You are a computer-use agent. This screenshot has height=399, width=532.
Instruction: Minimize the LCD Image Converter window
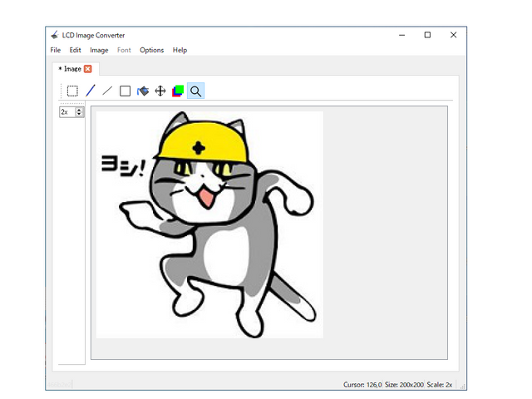pyautogui.click(x=402, y=35)
